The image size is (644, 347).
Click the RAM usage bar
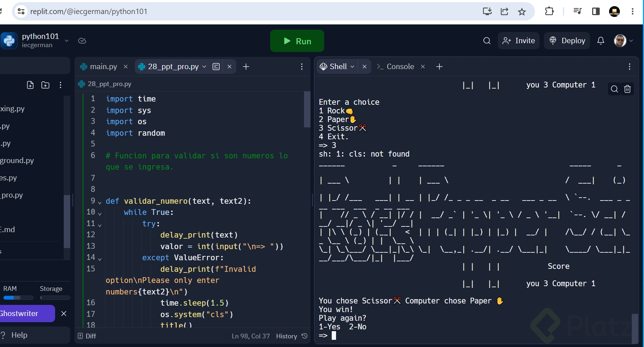pos(18,298)
